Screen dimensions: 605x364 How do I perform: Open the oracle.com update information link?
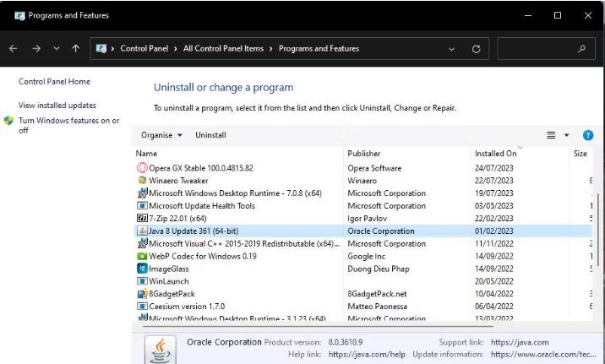coord(543,355)
